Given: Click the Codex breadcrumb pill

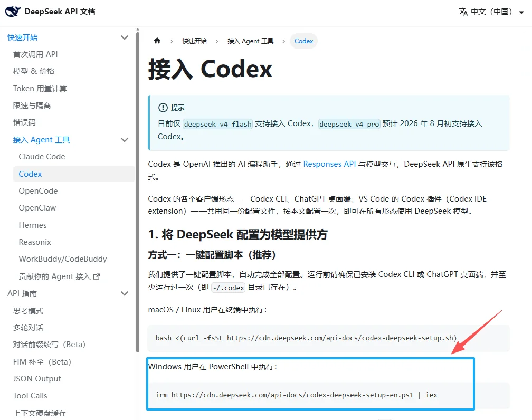Looking at the screenshot, I should (x=303, y=41).
